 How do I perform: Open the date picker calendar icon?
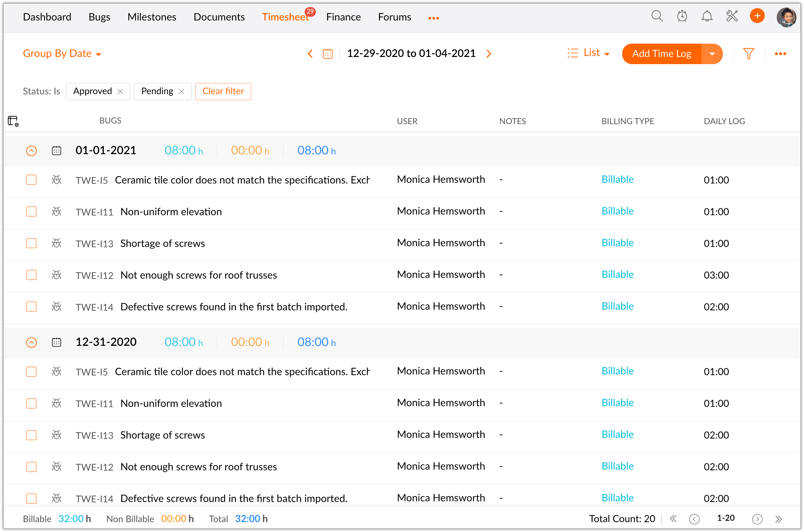point(327,54)
